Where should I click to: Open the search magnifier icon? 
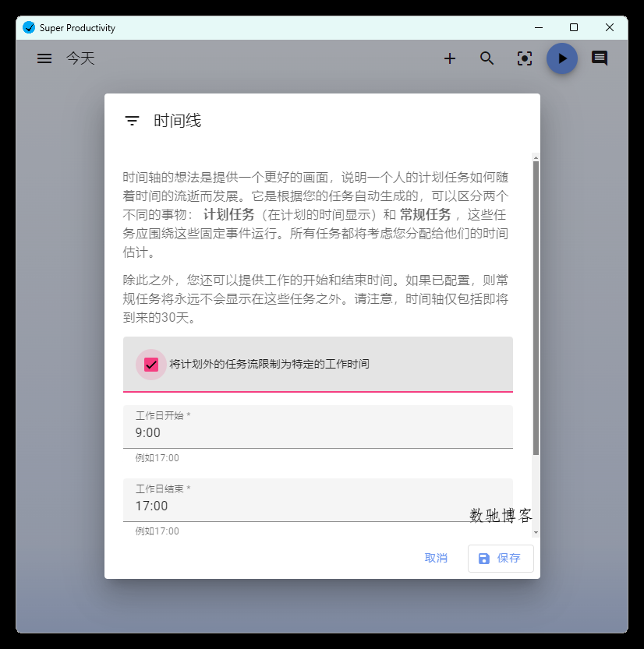[487, 58]
